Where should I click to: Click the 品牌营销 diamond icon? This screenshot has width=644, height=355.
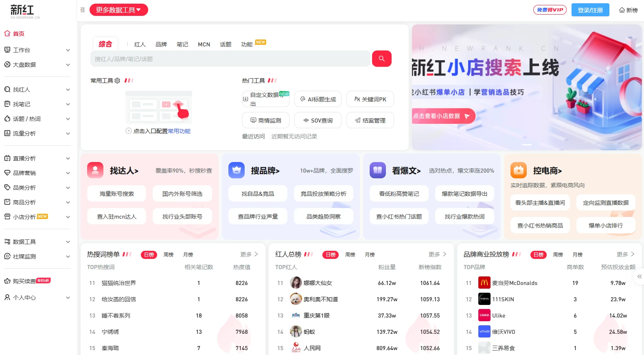pos(7,173)
